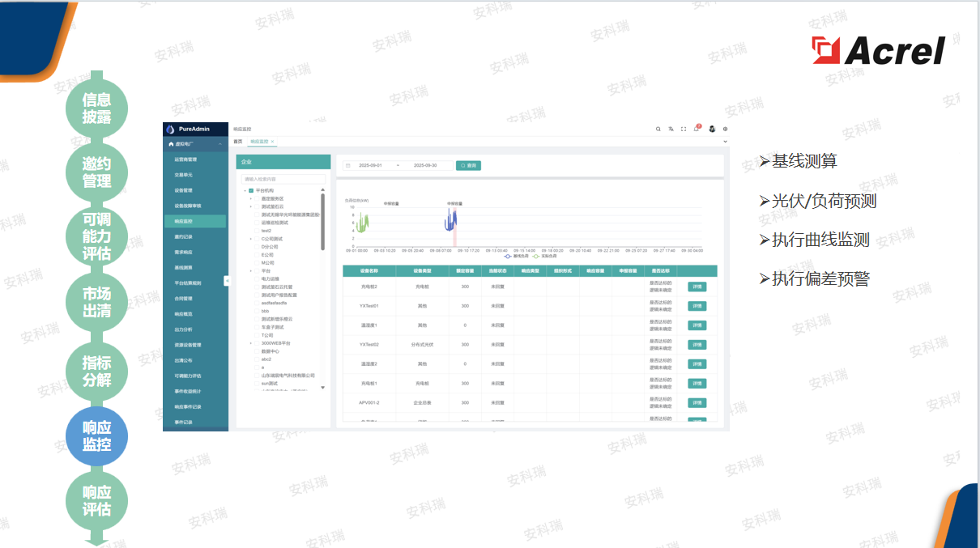Click the sidebar collapse arrow handle
Viewport: 980px width, 548px height.
227,280
